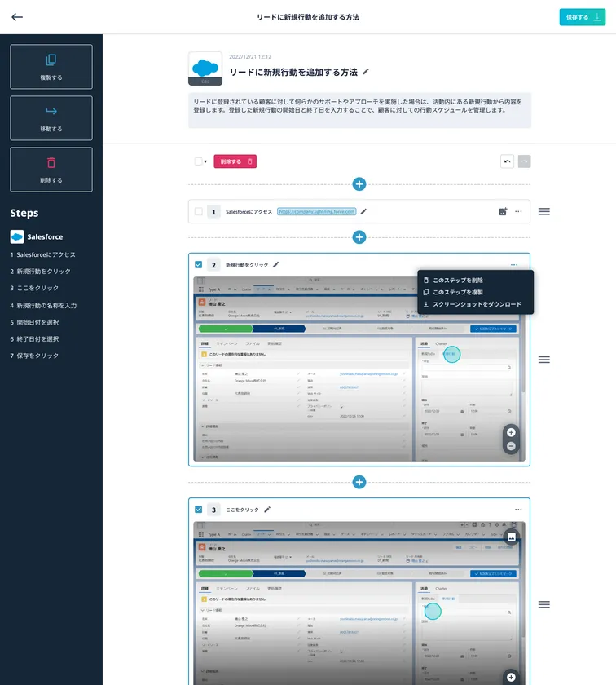
Task: Click the pencil icon next to step 2 title
Action: (276, 265)
